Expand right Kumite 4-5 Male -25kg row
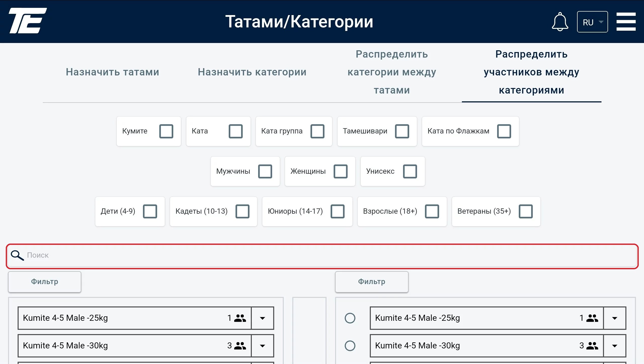 point(615,318)
